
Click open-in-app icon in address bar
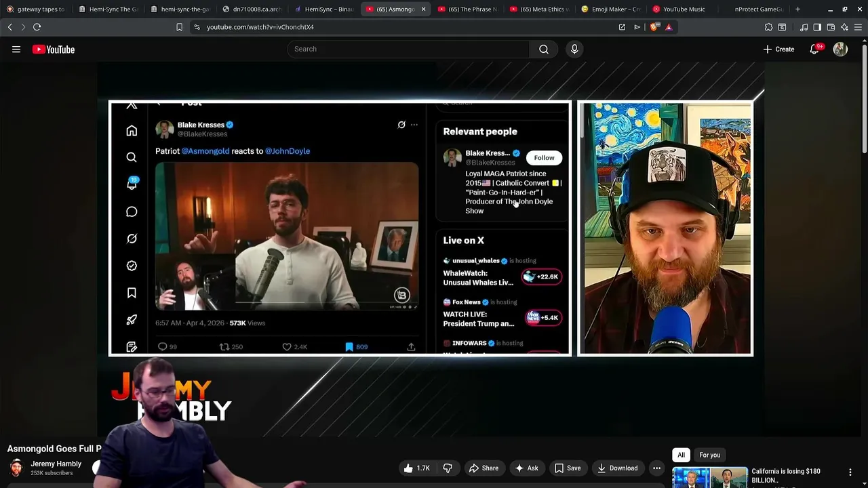click(622, 27)
